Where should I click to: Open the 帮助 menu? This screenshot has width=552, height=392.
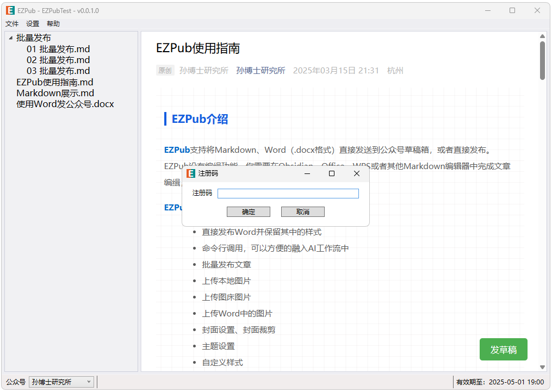tap(53, 24)
